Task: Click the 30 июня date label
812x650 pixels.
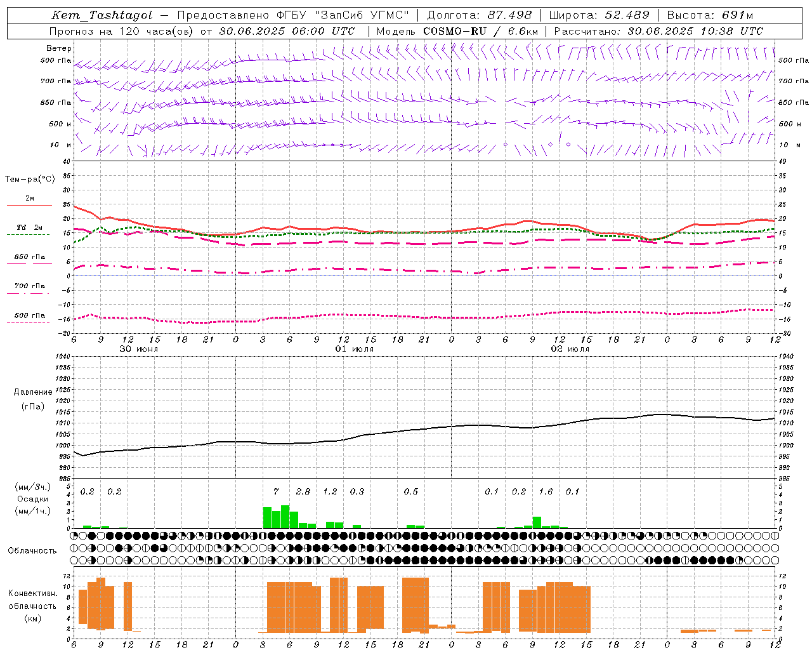Action: 139,349
